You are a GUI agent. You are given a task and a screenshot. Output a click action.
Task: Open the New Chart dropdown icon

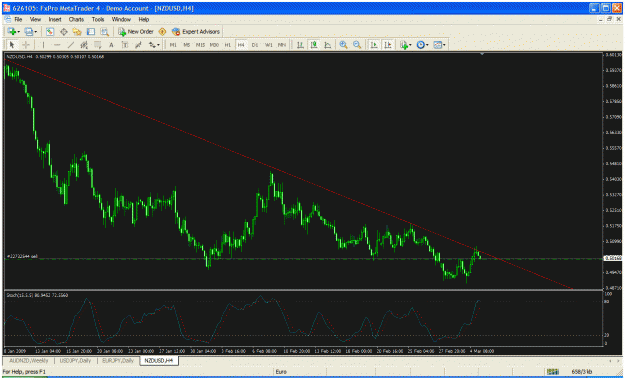(x=13, y=32)
